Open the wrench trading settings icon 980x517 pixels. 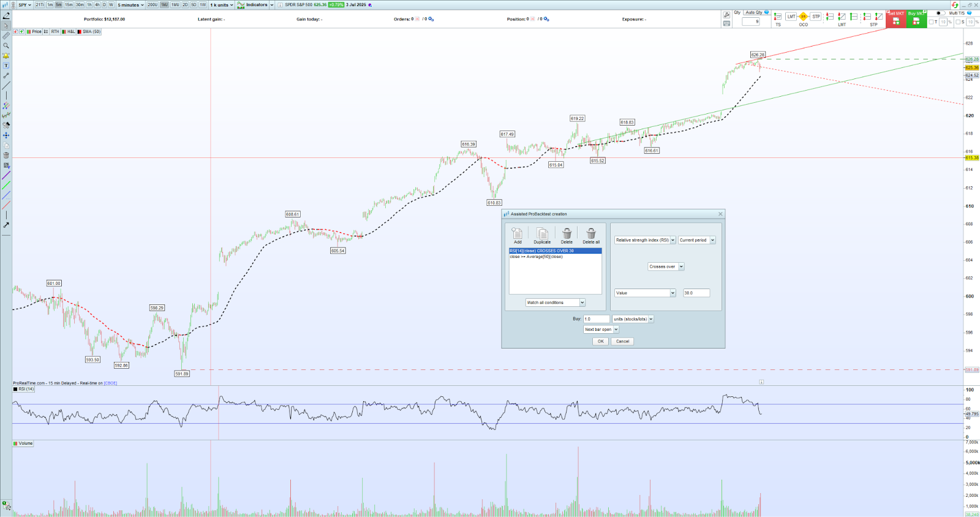[726, 15]
